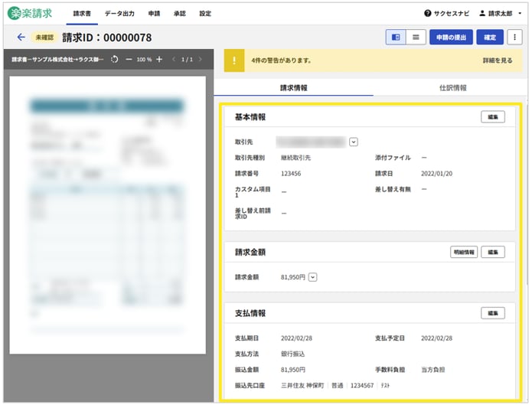Viewport: 532px width, 408px height.
Task: Click the 申請の提出 button
Action: click(x=451, y=37)
